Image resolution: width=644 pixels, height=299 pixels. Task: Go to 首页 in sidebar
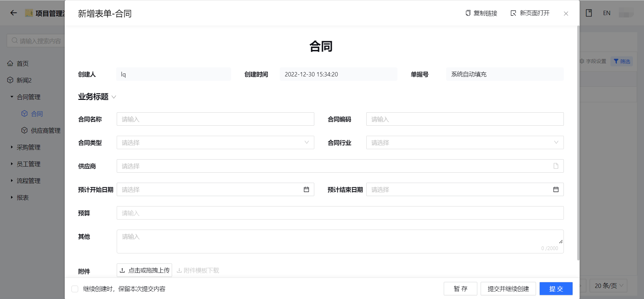pos(22,63)
